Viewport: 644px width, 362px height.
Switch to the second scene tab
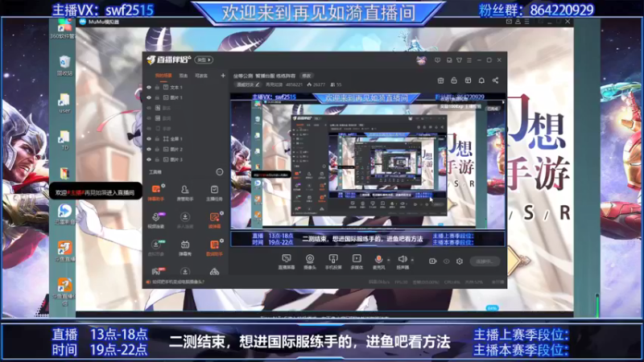(x=184, y=76)
